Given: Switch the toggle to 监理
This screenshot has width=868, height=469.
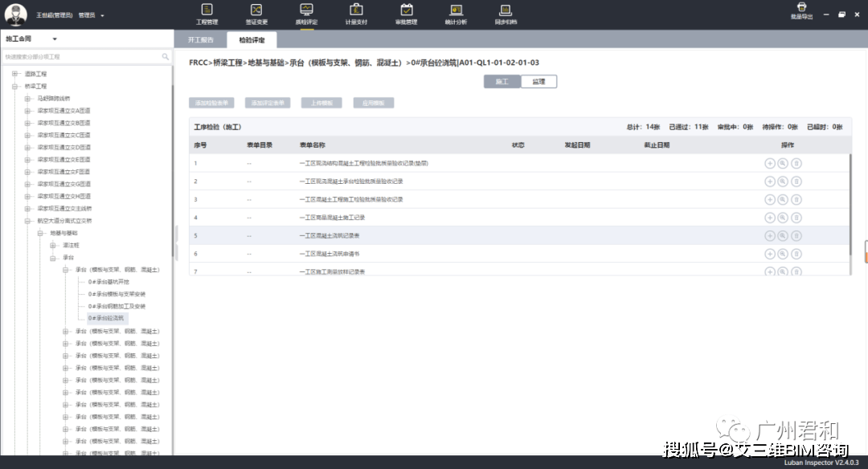Looking at the screenshot, I should click(x=538, y=82).
